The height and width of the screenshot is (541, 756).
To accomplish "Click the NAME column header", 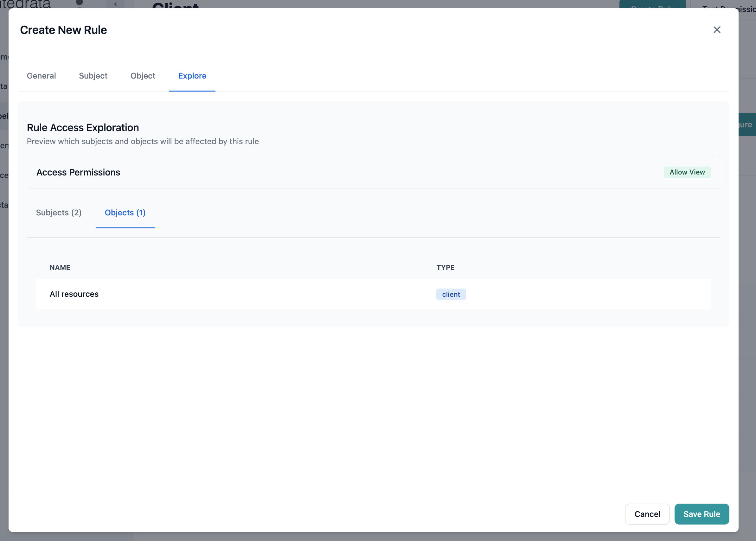I will [60, 267].
